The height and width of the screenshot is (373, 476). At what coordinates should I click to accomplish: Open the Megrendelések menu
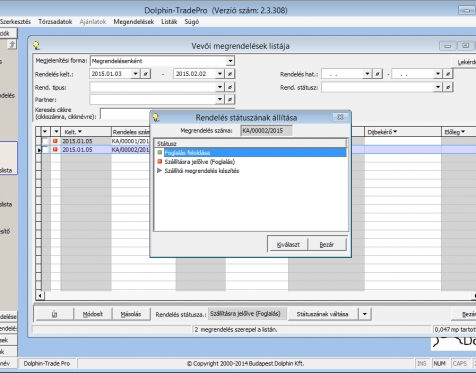click(x=134, y=22)
